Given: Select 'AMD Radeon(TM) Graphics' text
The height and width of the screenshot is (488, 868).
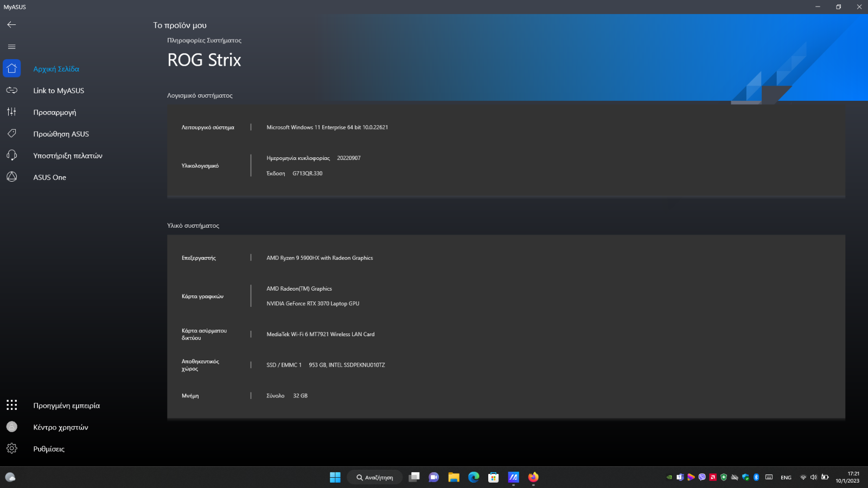Looking at the screenshot, I should [x=299, y=289].
